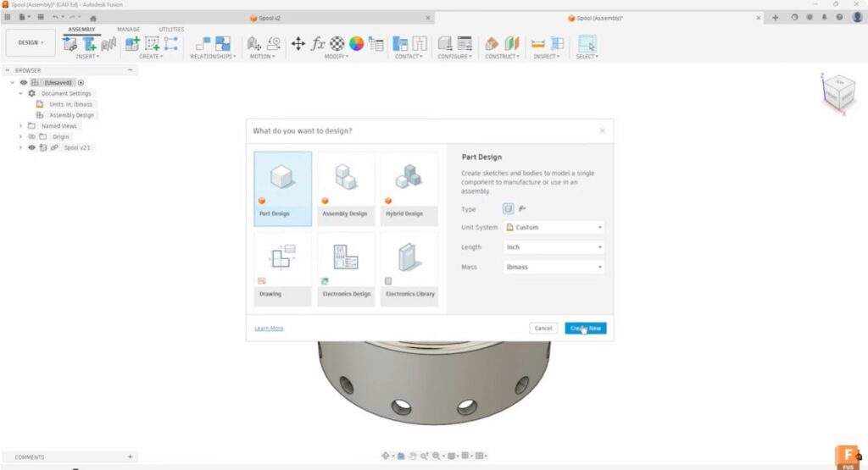This screenshot has height=470, width=868.
Task: Expand the Spool v2:1 tree node
Action: click(x=21, y=147)
